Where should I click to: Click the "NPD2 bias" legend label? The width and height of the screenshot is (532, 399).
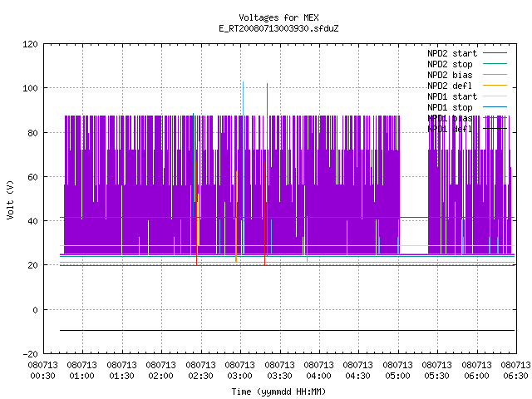450,75
